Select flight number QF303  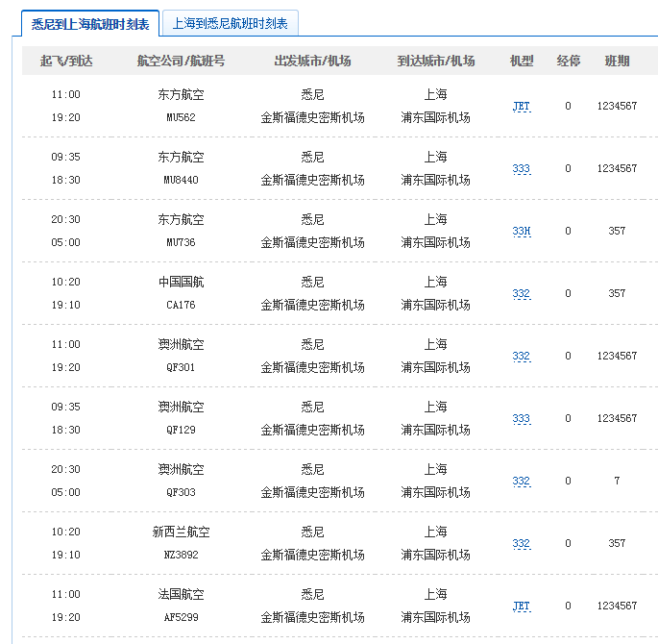coord(181,493)
